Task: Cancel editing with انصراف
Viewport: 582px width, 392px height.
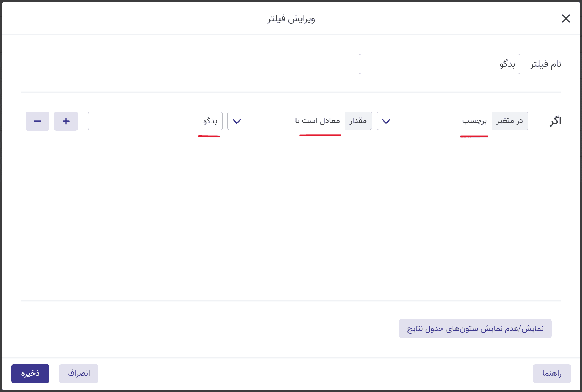Action: (x=79, y=374)
